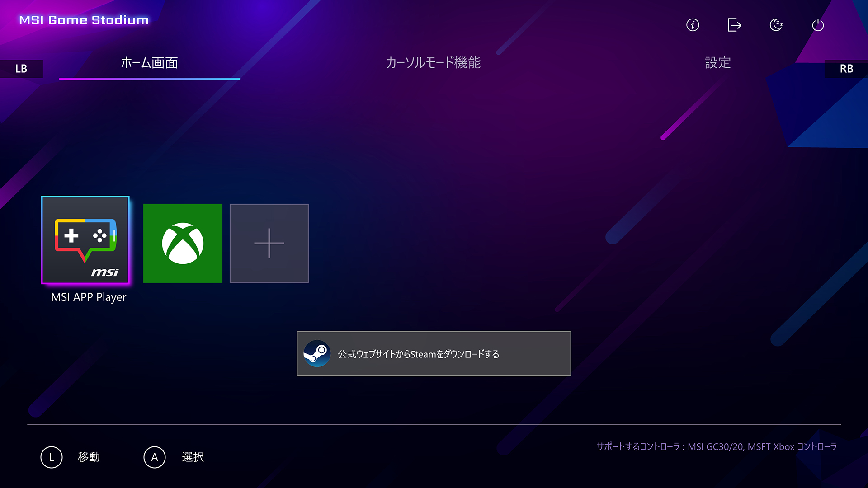
Task: Click the exit/logout arrow icon
Action: [734, 25]
